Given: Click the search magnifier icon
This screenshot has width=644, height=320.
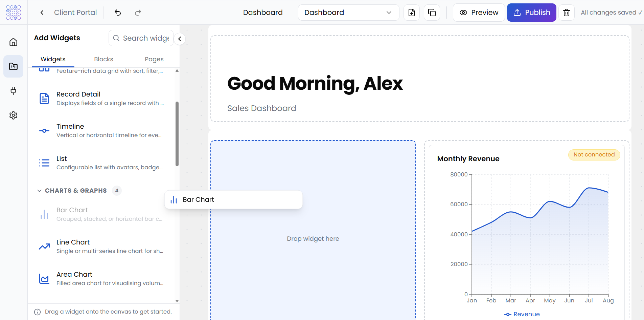Looking at the screenshot, I should pos(116,38).
